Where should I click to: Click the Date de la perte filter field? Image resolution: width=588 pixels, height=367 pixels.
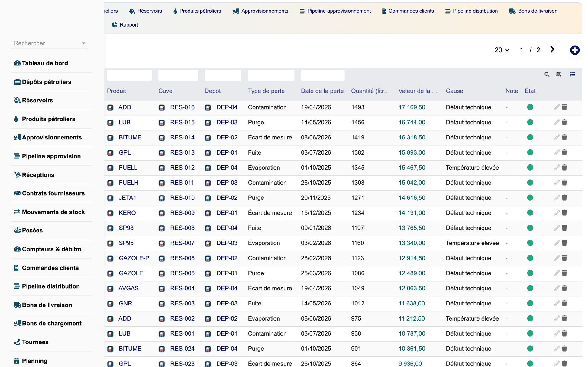[323, 75]
